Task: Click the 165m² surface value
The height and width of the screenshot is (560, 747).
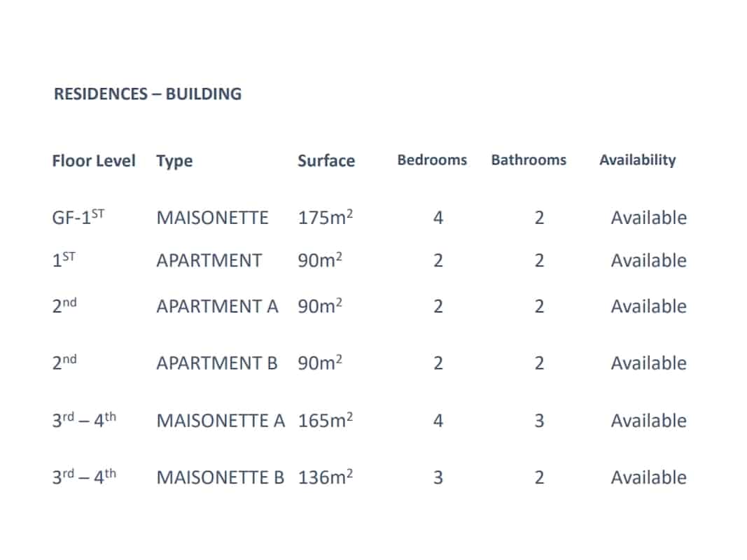Action: pyautogui.click(x=326, y=420)
